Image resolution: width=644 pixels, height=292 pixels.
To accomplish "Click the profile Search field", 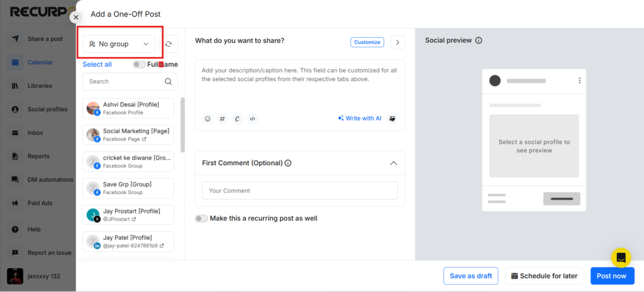I will click(130, 82).
